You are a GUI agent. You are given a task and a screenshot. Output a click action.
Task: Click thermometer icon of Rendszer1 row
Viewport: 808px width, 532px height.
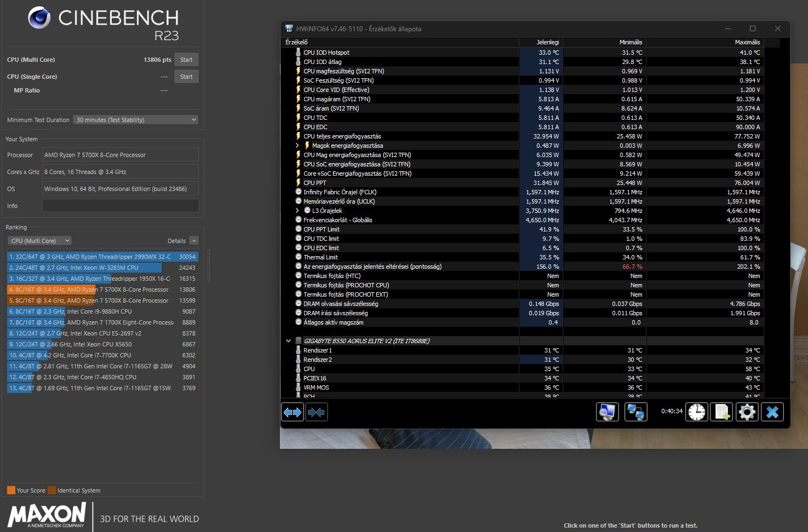tap(298, 350)
